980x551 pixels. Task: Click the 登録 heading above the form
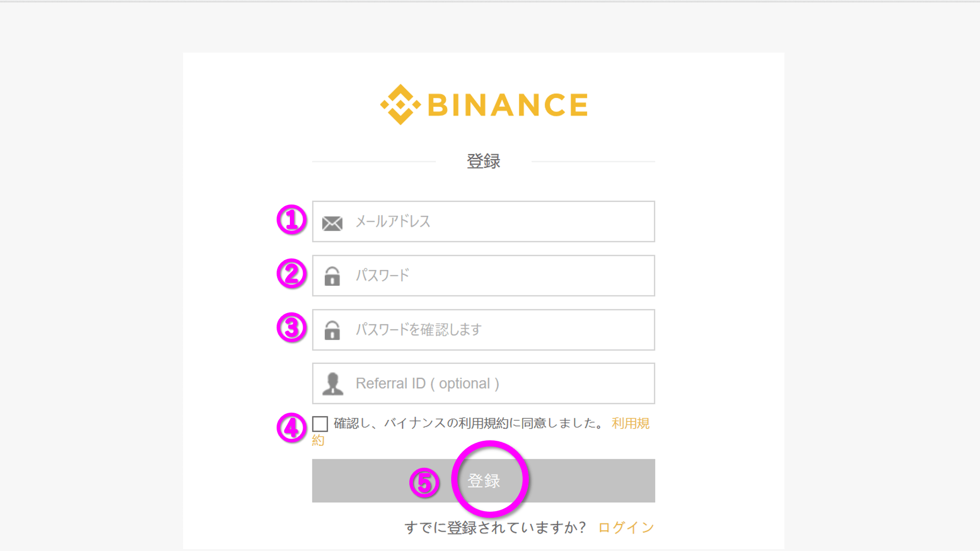tap(483, 161)
